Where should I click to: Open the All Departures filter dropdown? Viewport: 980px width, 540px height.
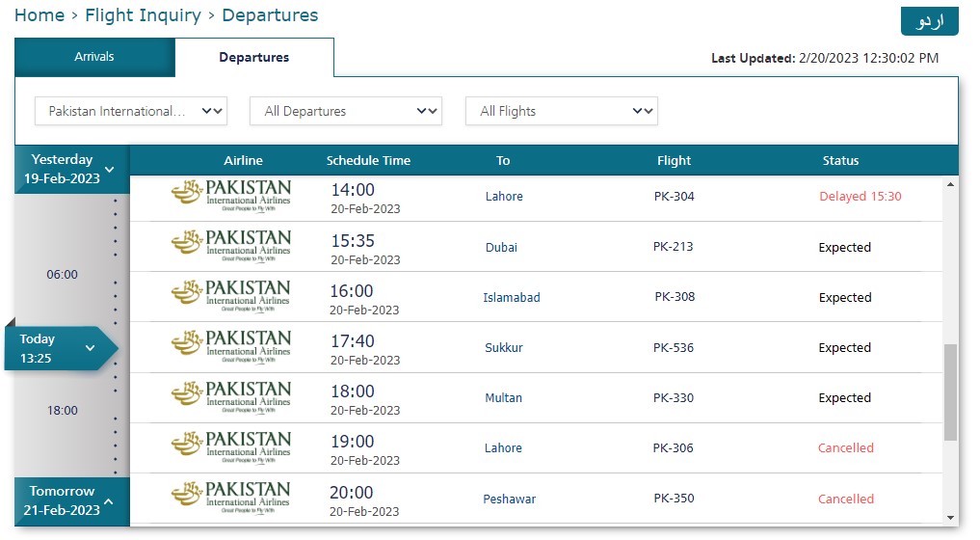[346, 111]
